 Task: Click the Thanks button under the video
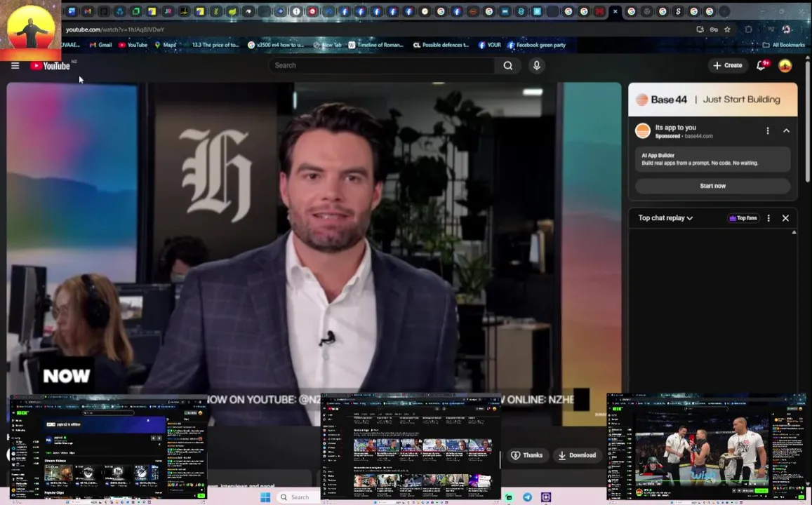tap(527, 455)
